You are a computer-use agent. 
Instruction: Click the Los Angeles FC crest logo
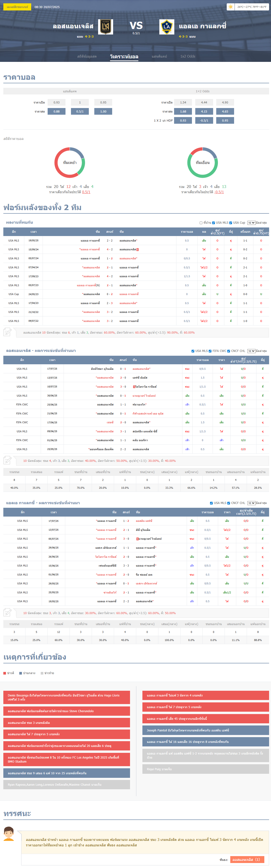[105, 27]
